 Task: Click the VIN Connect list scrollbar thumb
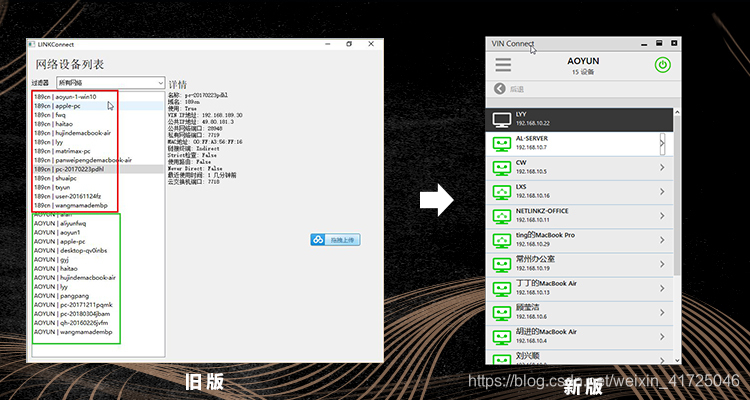tap(677, 195)
